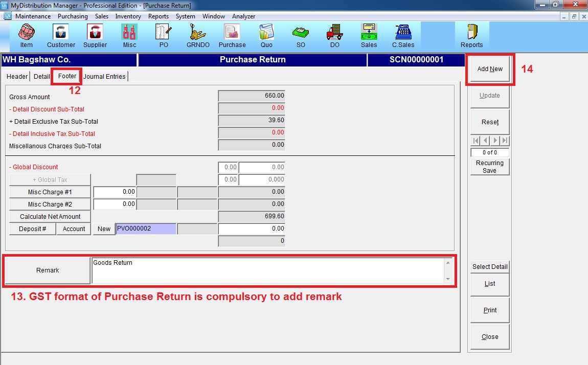
Task: Click the Add New button
Action: pos(490,69)
